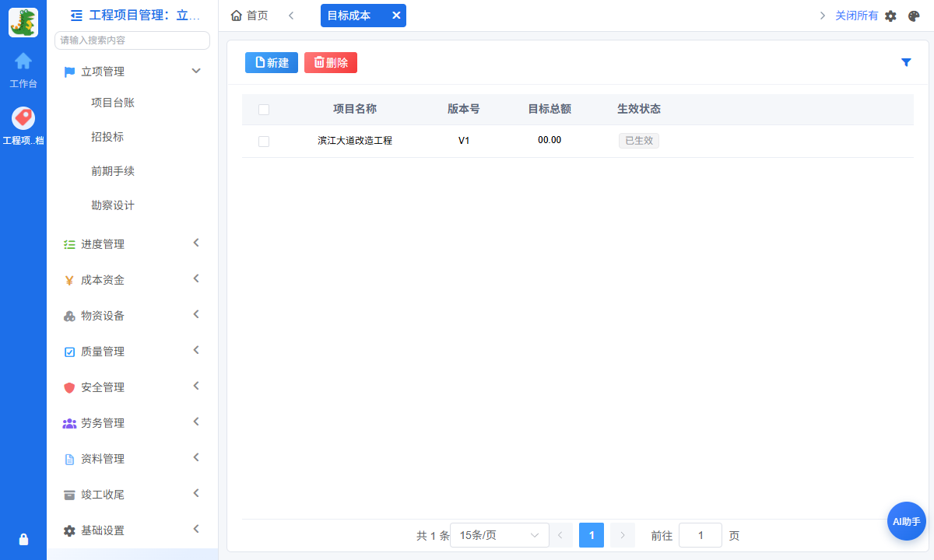Click the crocodile app logo
This screenshot has height=560, width=934.
coord(23,23)
